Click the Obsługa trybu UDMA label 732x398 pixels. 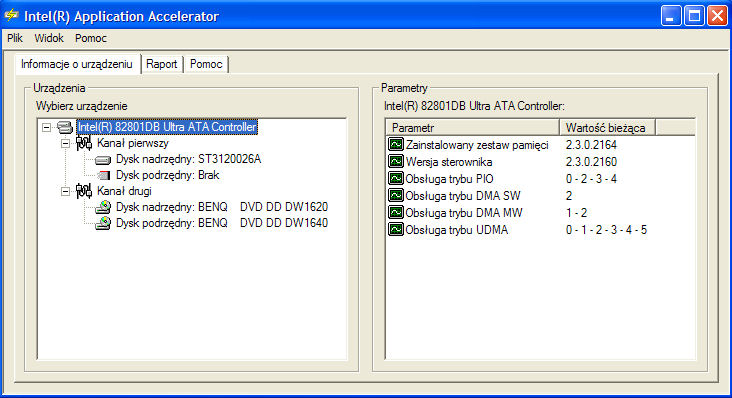pos(457,230)
